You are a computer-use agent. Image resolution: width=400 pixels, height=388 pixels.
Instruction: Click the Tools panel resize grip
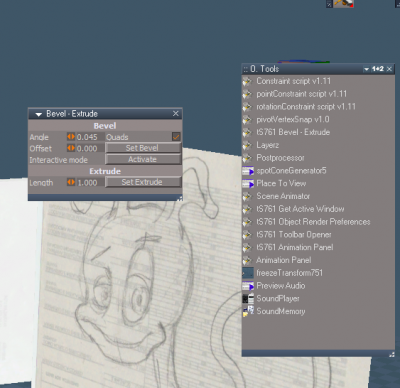click(392, 354)
